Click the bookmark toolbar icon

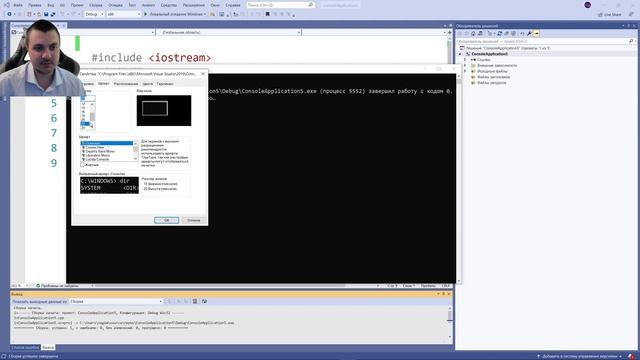point(267,14)
